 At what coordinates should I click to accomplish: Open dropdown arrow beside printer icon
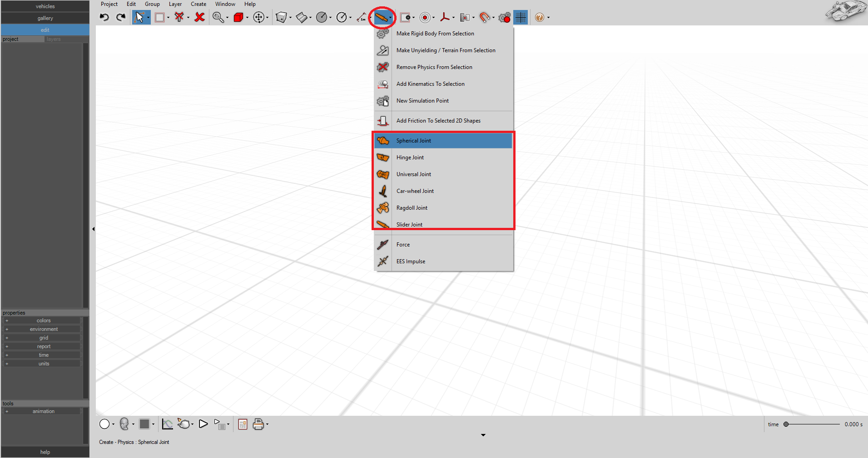(x=267, y=424)
